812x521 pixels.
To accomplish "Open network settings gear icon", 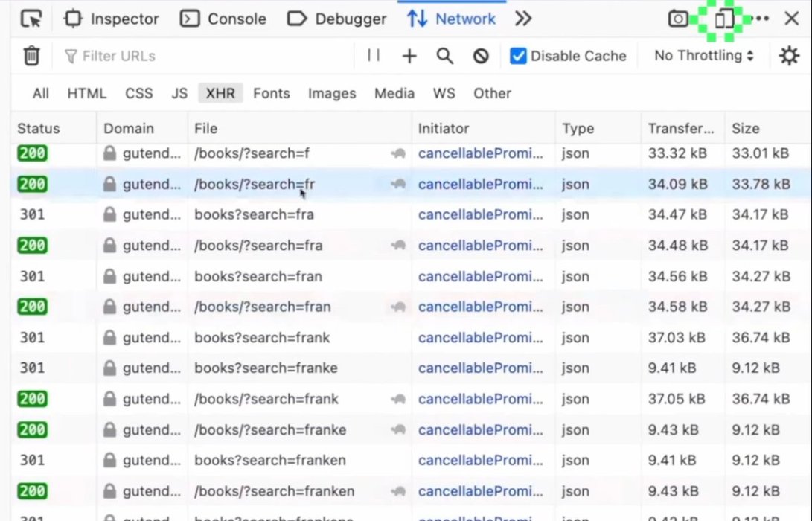I will coord(788,56).
